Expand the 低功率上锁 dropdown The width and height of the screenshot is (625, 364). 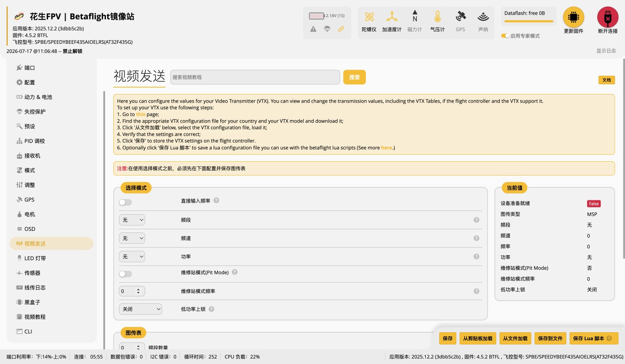click(141, 309)
